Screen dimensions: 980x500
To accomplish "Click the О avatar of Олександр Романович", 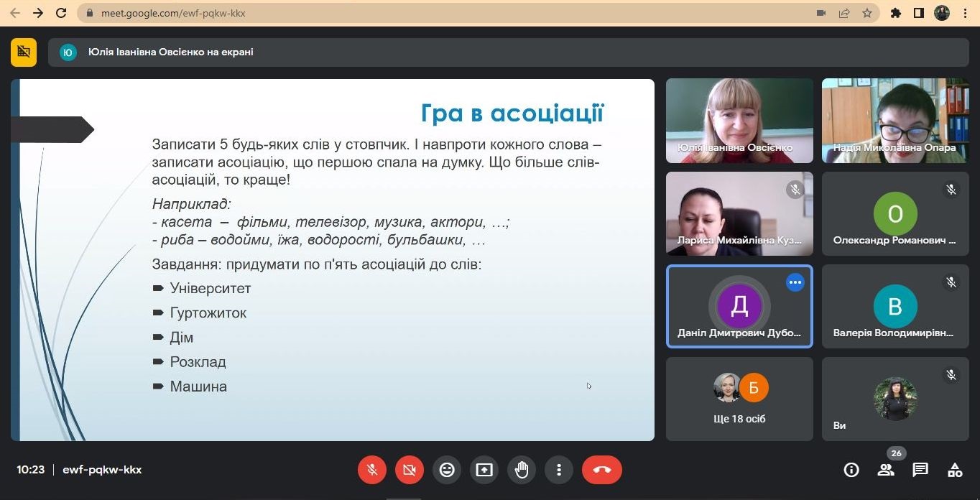I will coord(895,214).
